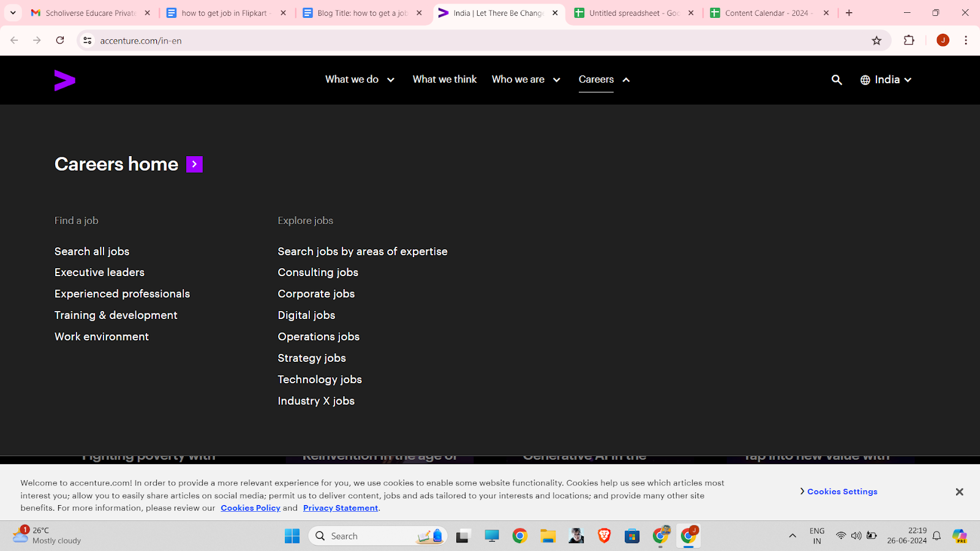Show hidden system tray icons
980x551 pixels.
click(793, 536)
